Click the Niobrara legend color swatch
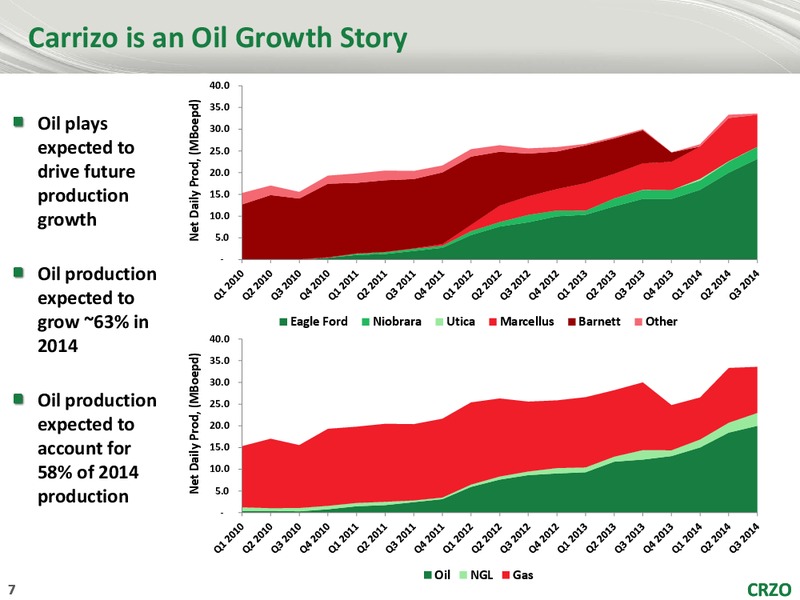This screenshot has height=600, width=800. pos(365,322)
